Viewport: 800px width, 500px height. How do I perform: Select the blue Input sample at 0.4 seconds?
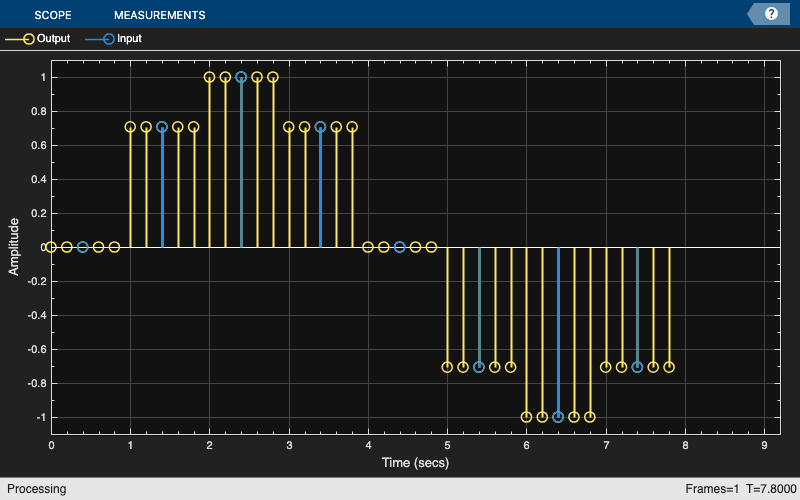(x=83, y=247)
